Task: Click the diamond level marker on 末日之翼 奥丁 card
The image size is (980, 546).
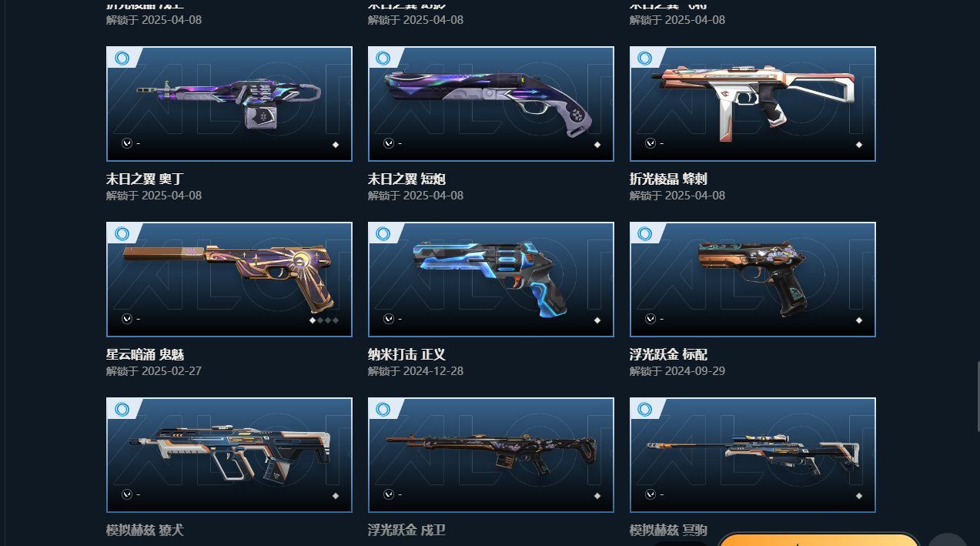Action: 336,144
